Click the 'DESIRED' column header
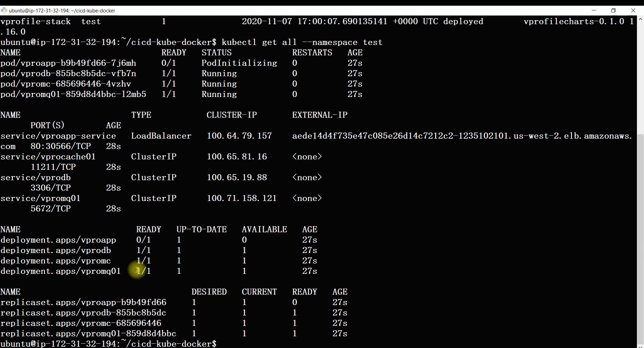644x348 pixels. pos(209,292)
